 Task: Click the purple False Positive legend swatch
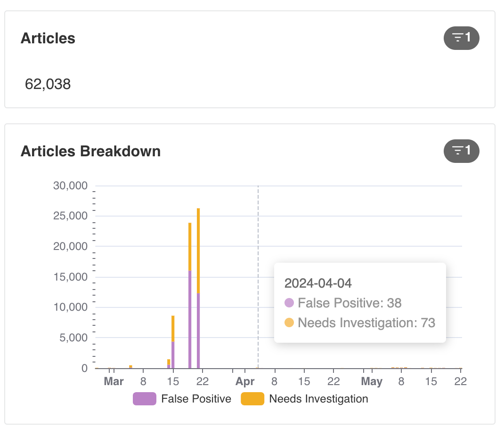coord(145,399)
